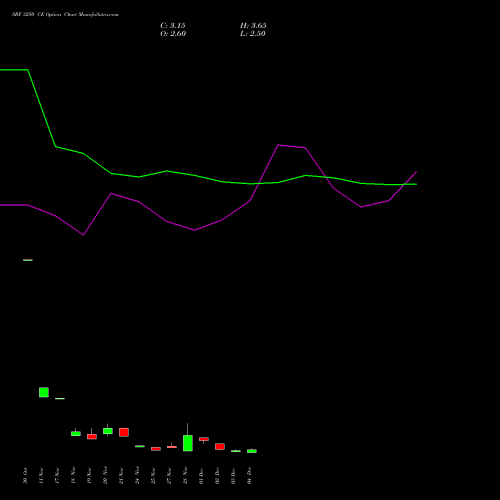
Task: Select the 11 Nov date label
Action: click(41, 476)
